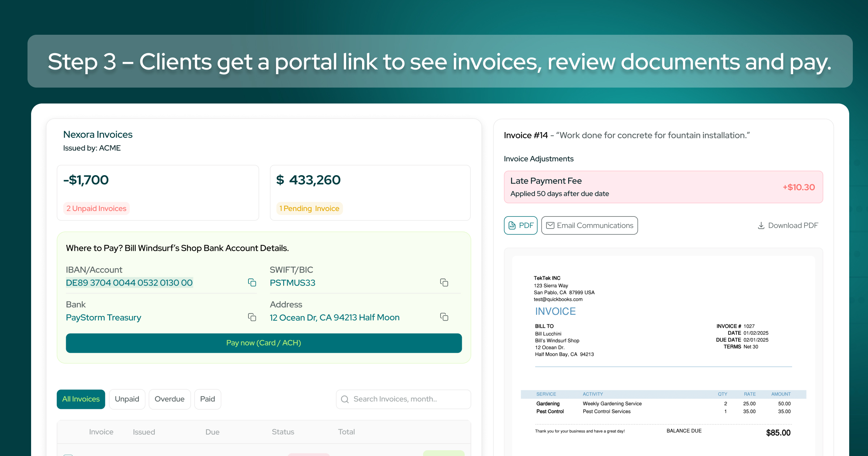
Task: Copy the SWIFT/BIC code PSTMUS33
Action: pos(444,283)
